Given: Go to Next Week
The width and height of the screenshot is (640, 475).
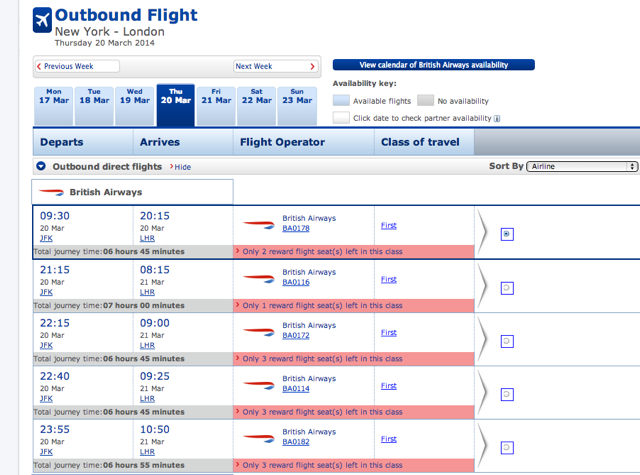Looking at the screenshot, I should (x=276, y=66).
